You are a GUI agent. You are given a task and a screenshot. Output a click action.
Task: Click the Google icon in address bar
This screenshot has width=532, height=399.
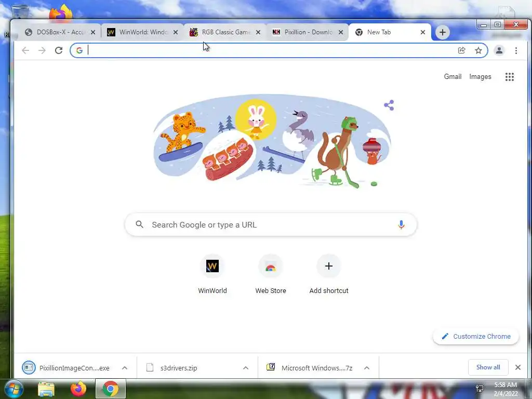click(79, 50)
